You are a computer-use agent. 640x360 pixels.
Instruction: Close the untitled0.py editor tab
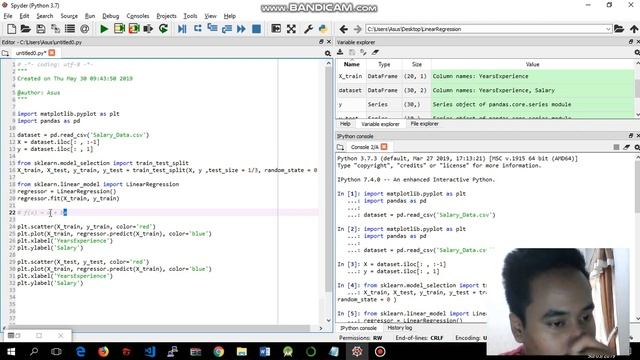[52, 53]
